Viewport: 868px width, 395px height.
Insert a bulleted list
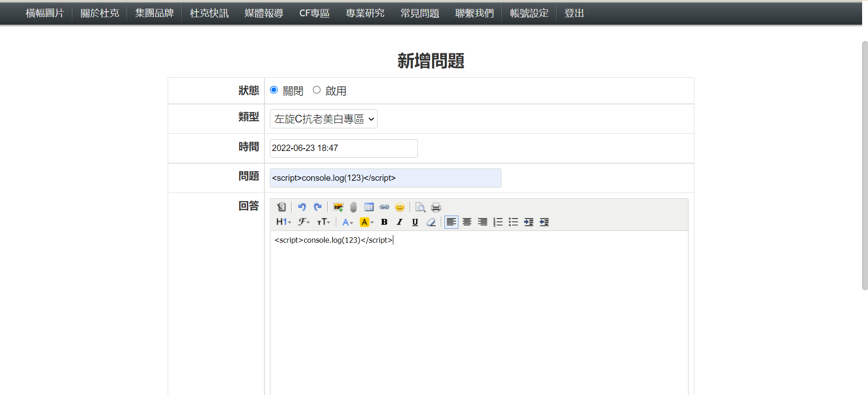513,222
